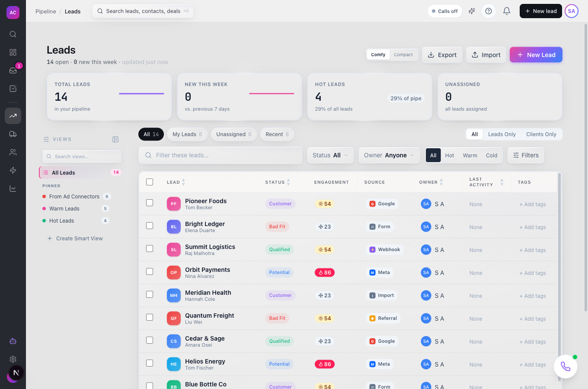The width and height of the screenshot is (588, 389).
Task: Click the Export button
Action: click(x=442, y=55)
